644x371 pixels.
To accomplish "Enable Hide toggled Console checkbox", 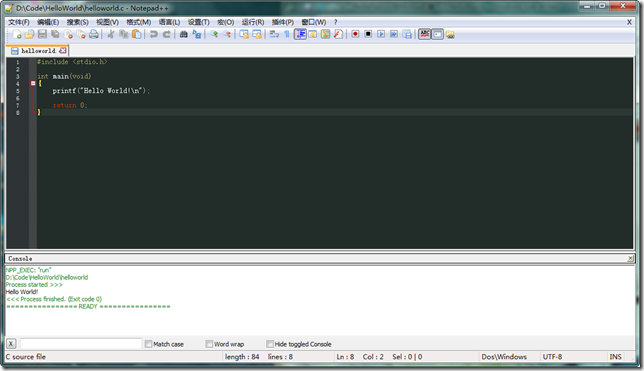I will click(270, 344).
